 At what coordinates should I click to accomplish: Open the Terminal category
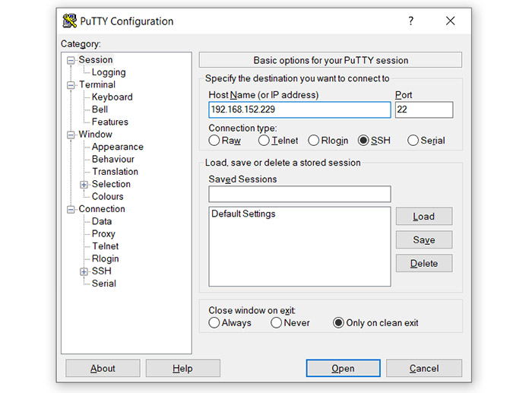pyautogui.click(x=97, y=84)
